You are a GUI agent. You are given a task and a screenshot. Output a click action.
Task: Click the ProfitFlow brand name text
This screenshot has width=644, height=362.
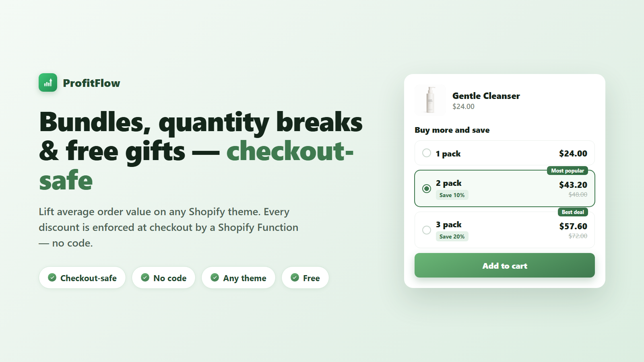click(x=91, y=83)
